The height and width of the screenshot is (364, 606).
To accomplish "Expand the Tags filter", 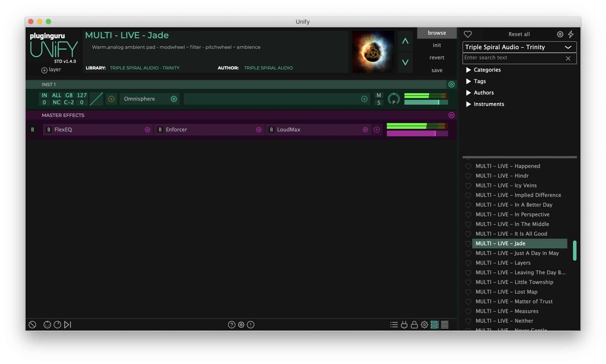I will 468,81.
